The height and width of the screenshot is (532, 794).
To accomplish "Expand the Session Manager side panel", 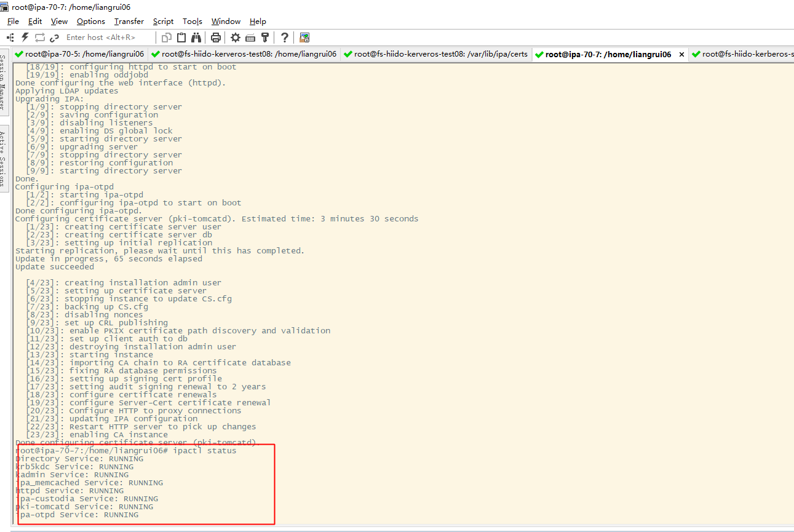I will pos(4,82).
